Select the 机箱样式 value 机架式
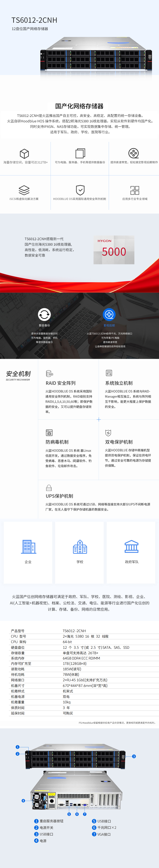159x868 pixels. click(68, 691)
